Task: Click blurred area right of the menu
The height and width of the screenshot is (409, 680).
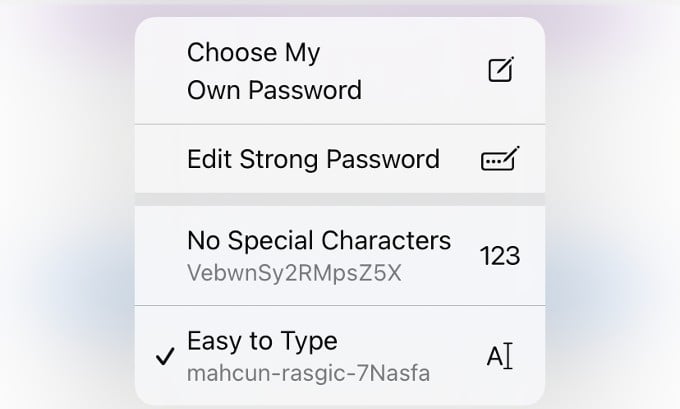Action: point(611,204)
